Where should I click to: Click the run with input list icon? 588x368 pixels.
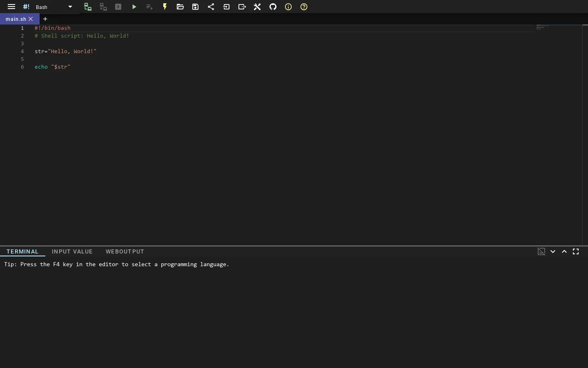pyautogui.click(x=149, y=7)
